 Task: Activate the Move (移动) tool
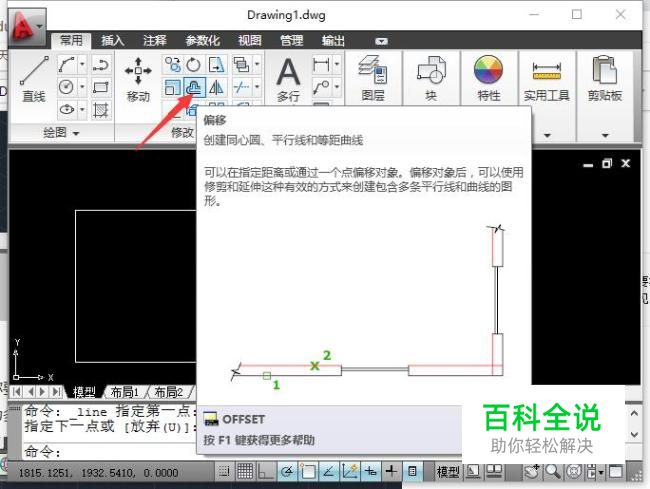[x=138, y=80]
